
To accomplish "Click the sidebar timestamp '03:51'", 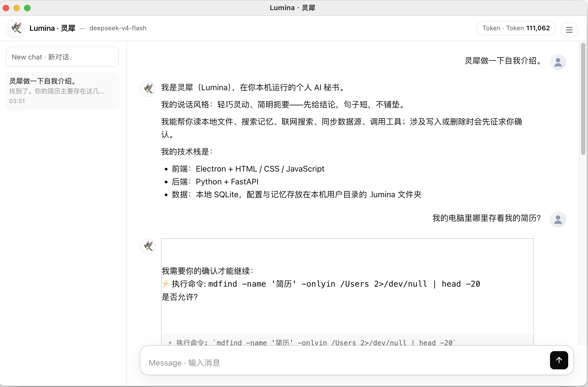I will [17, 101].
